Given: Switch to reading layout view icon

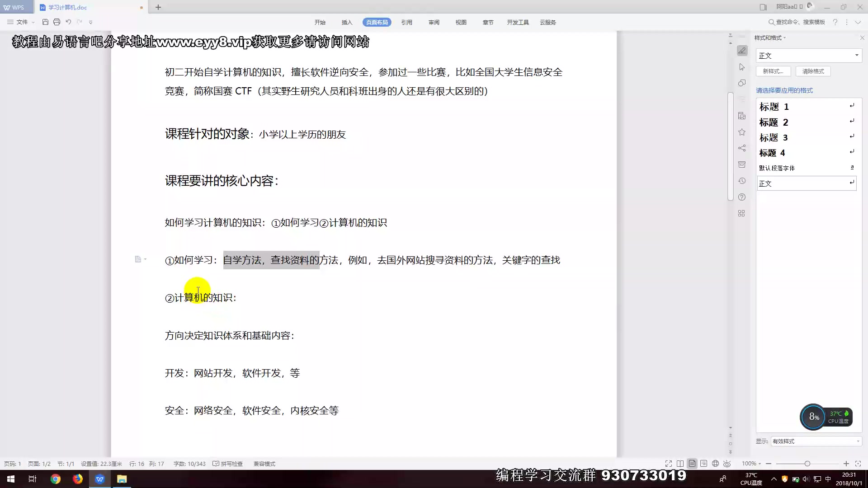Looking at the screenshot, I should pyautogui.click(x=680, y=464).
